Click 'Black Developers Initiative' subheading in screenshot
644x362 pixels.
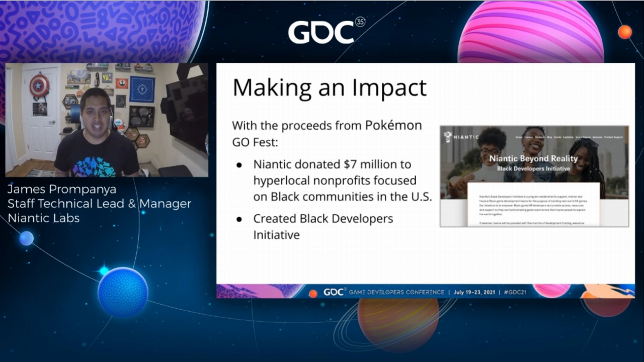click(x=533, y=168)
